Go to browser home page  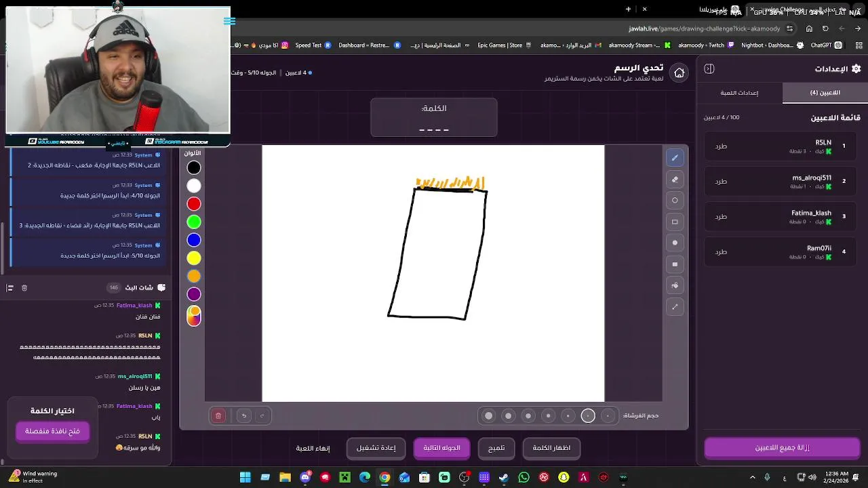coord(809,28)
